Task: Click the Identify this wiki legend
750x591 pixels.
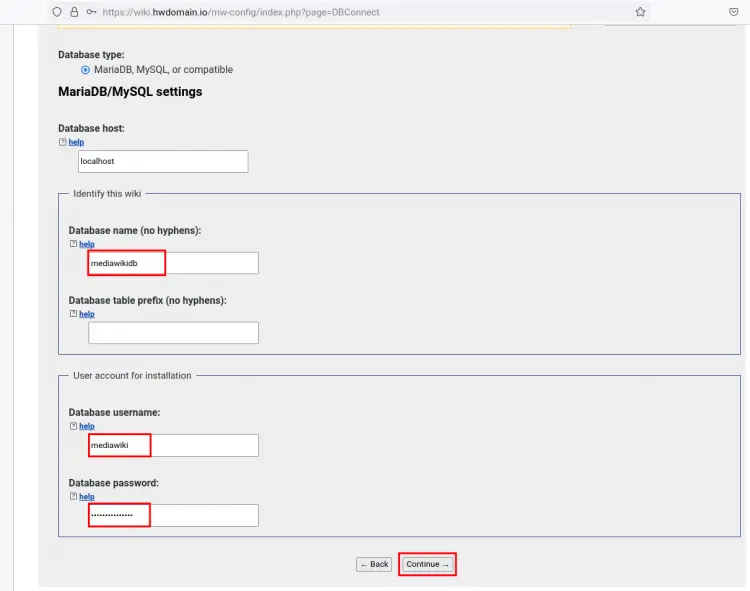Action: pyautogui.click(x=107, y=194)
